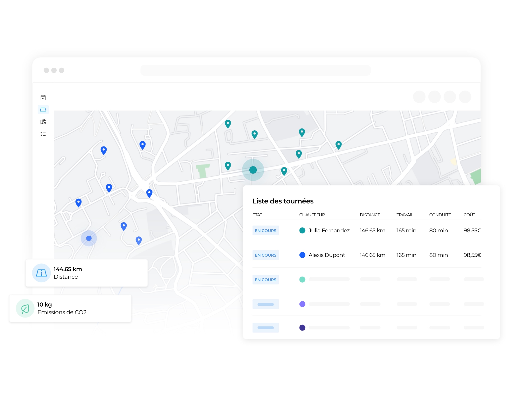
Task: Select Julia Fernandez's teal color dot
Action: pyautogui.click(x=302, y=230)
